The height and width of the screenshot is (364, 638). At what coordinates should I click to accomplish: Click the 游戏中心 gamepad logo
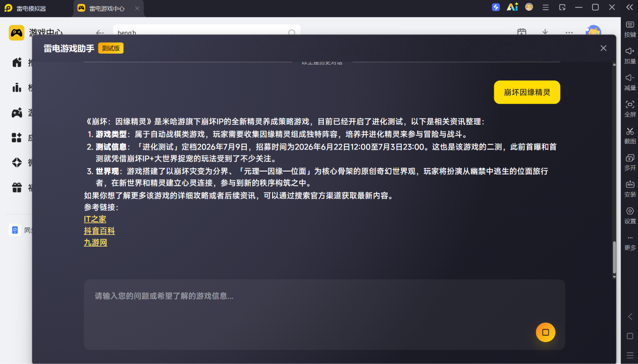[x=17, y=33]
